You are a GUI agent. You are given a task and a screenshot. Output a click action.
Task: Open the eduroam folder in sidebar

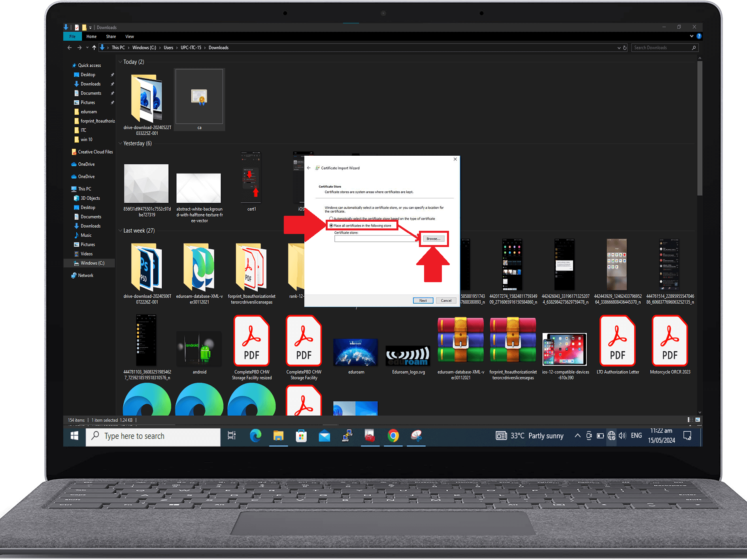tap(89, 112)
